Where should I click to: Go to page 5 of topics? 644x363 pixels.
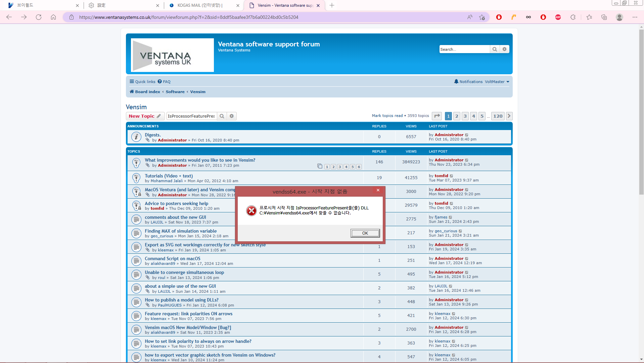482,116
